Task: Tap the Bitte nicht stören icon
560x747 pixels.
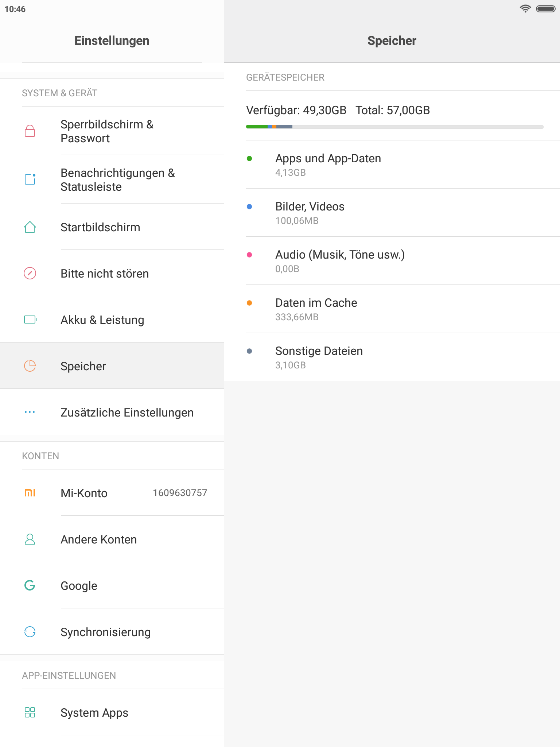Action: click(x=30, y=273)
